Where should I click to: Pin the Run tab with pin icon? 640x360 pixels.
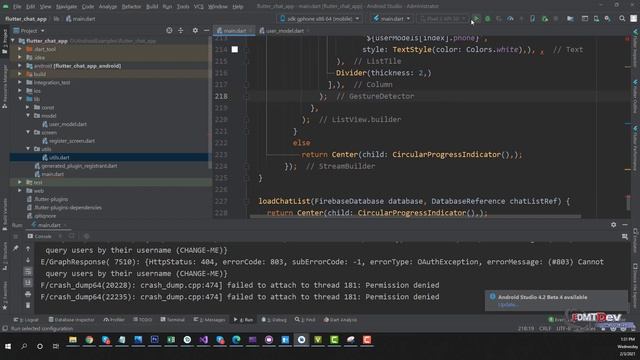click(x=16, y=248)
